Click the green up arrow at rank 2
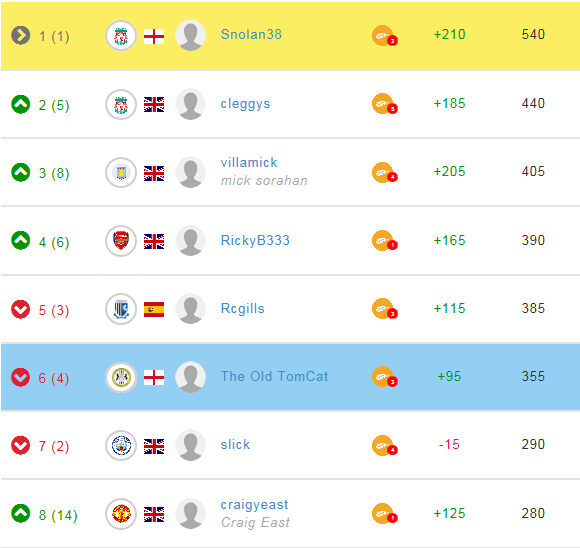This screenshot has width=580, height=548. pyautogui.click(x=21, y=104)
